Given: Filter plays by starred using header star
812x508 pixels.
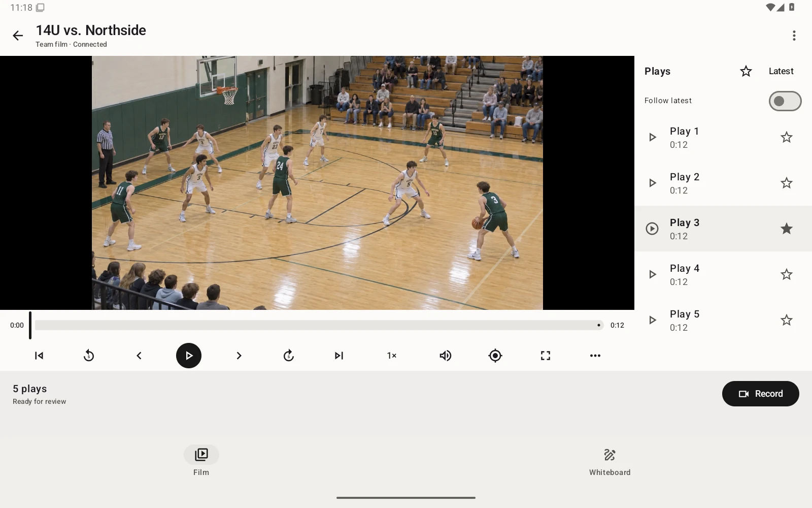Looking at the screenshot, I should click(746, 71).
